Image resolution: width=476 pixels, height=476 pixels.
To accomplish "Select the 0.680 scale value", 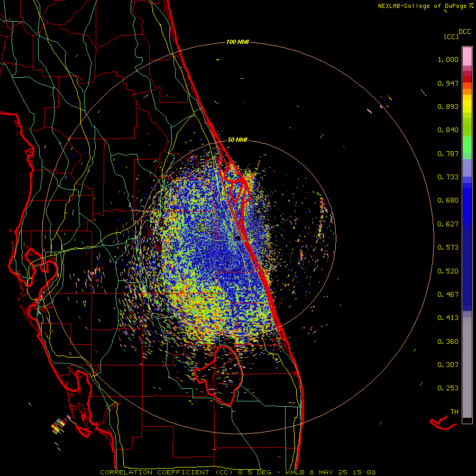I will [x=448, y=200].
